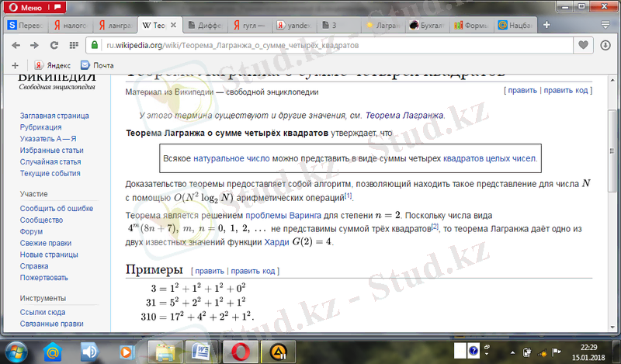621x364 pixels.
Task: Click the browser Back arrow button
Action: coord(15,45)
